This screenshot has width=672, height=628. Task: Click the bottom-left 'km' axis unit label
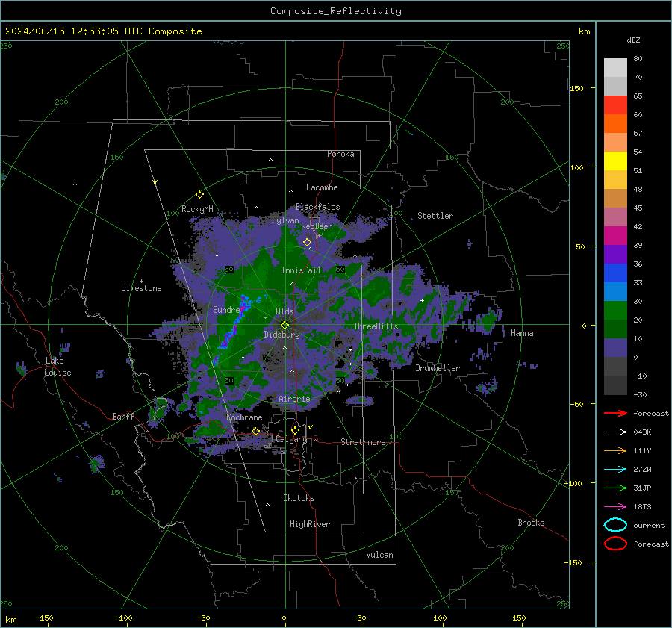coord(10,620)
